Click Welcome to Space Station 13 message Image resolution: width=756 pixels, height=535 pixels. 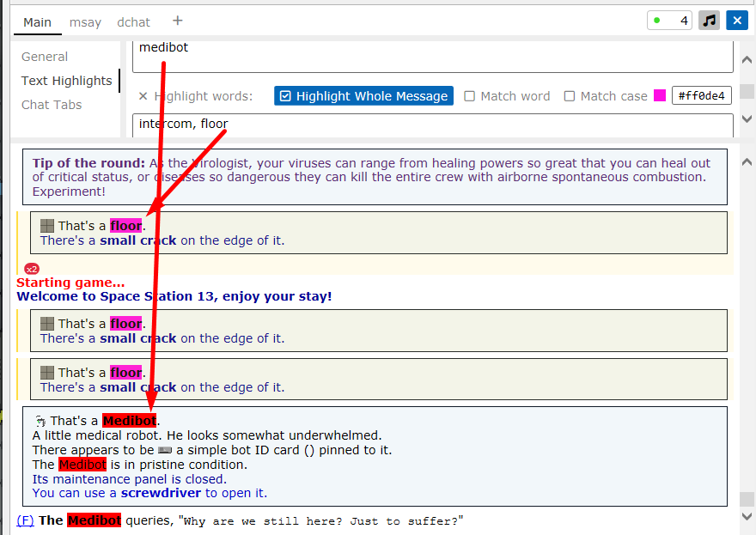tap(174, 296)
